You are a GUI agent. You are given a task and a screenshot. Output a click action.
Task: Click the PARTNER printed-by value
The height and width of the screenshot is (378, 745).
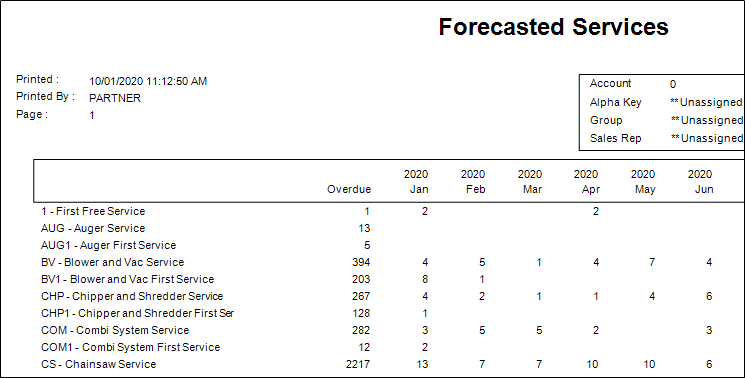coord(115,98)
